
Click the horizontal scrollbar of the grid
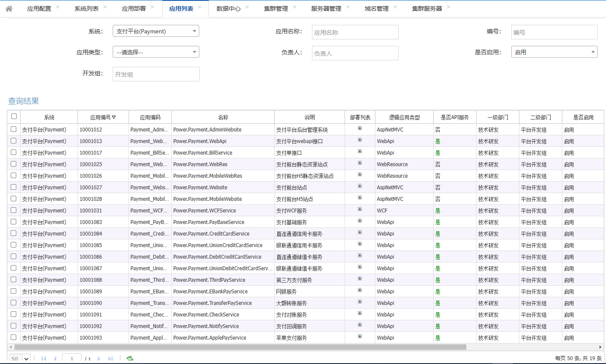pyautogui.click(x=240, y=347)
